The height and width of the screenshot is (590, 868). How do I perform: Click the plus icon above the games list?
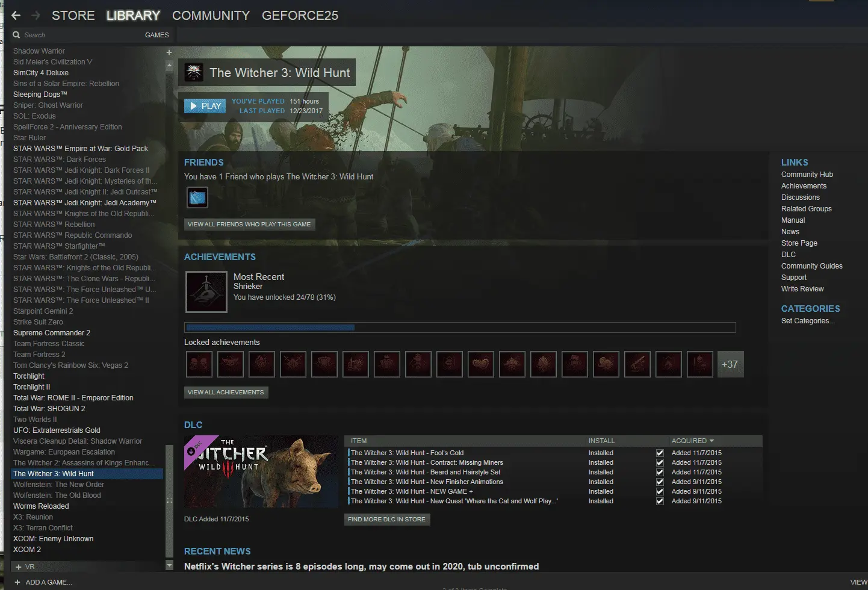click(169, 52)
